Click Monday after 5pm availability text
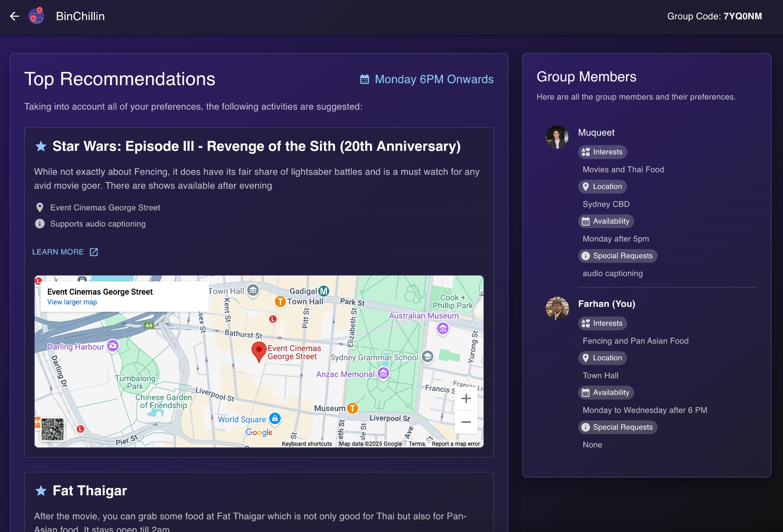The width and height of the screenshot is (783, 532). (x=616, y=239)
